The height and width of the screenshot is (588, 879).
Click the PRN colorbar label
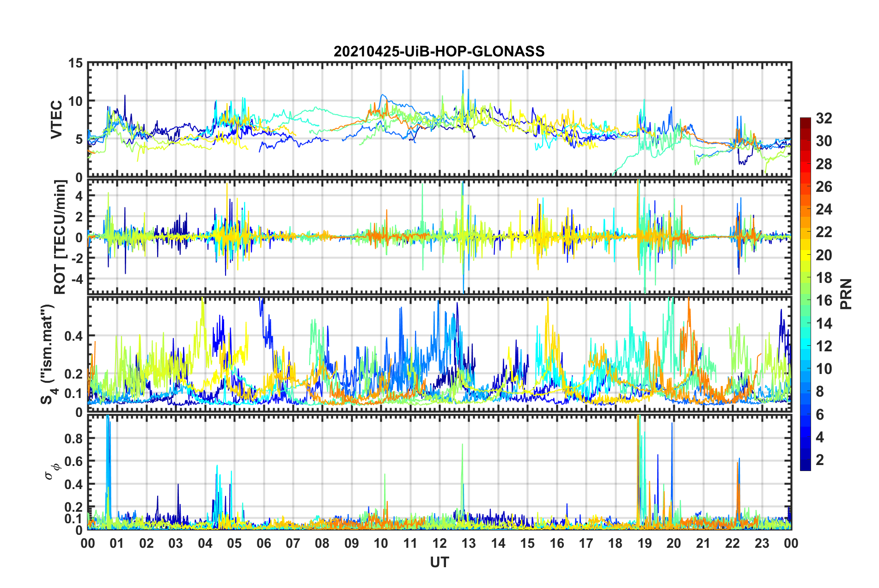846,294
